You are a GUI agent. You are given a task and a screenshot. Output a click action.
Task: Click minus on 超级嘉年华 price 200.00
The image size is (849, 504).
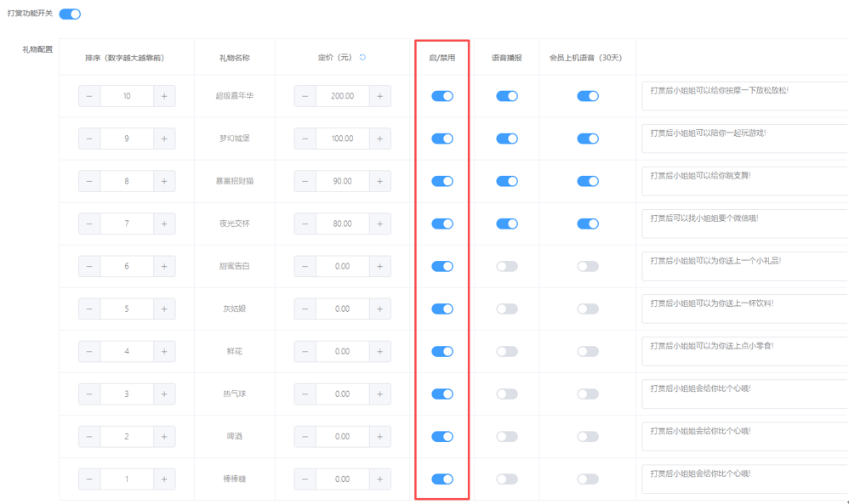tap(305, 96)
